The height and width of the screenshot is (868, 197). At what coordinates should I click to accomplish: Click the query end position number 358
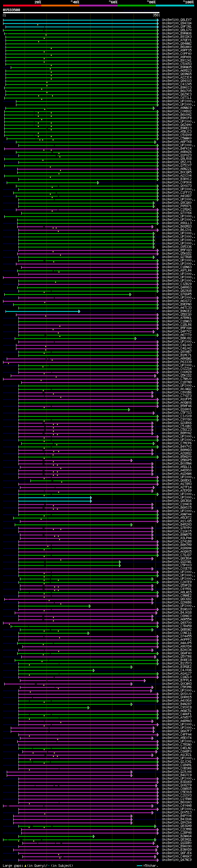tap(155, 15)
